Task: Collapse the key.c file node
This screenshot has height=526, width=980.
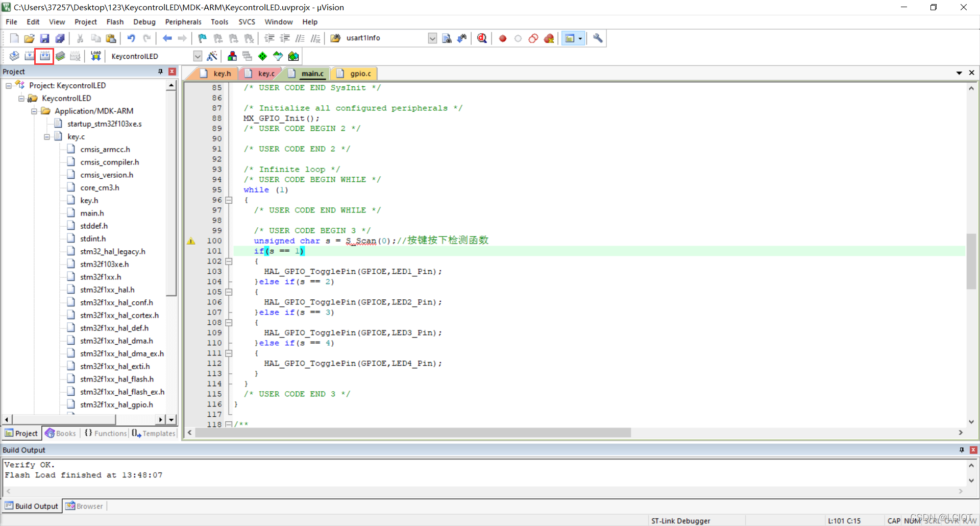Action: (47, 137)
